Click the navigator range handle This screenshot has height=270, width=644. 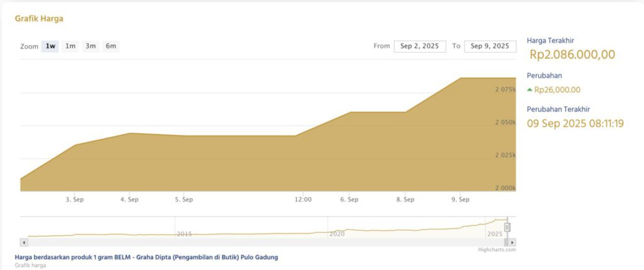pos(507,227)
